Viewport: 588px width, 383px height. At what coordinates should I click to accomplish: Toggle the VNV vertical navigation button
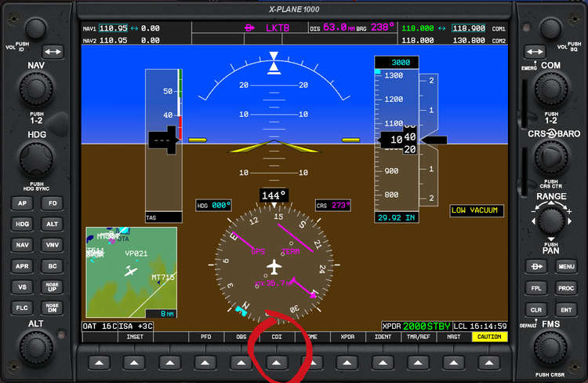[x=52, y=245]
